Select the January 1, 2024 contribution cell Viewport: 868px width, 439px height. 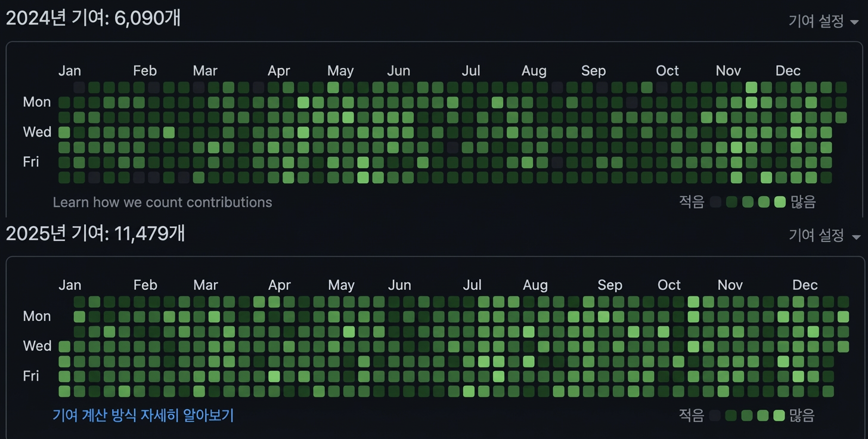64,103
